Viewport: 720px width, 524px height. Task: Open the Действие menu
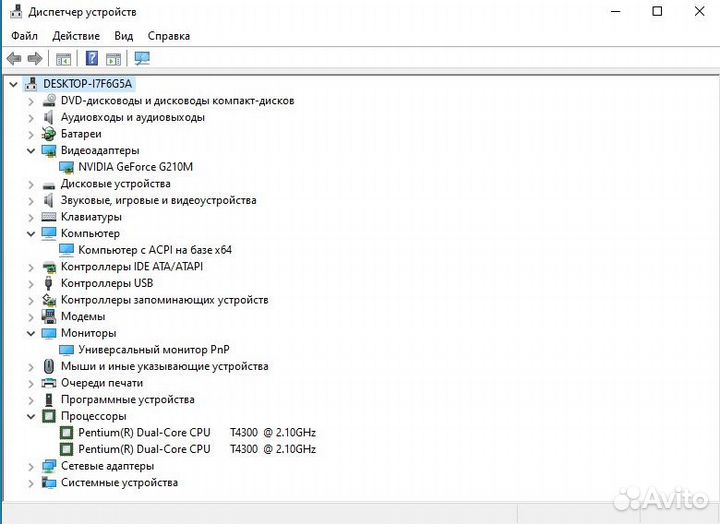pyautogui.click(x=76, y=36)
